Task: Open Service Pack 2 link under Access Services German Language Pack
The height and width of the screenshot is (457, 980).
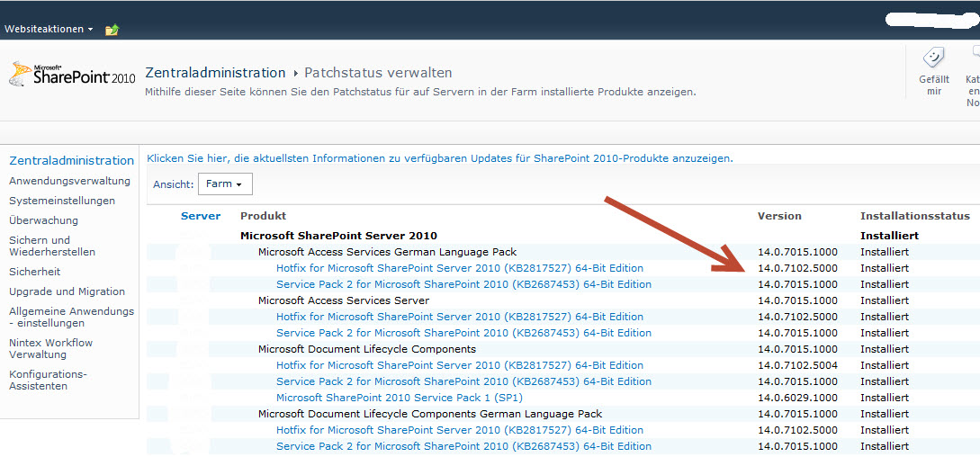Action: pyautogui.click(x=463, y=284)
